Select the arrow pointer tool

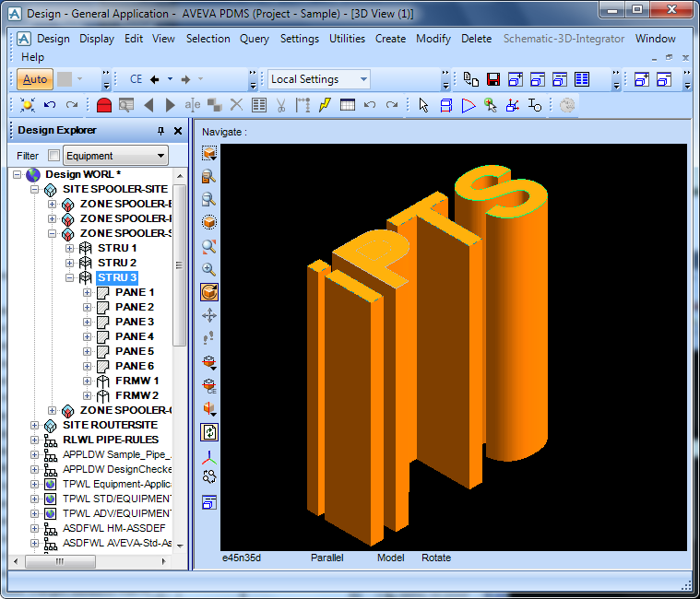pos(423,105)
